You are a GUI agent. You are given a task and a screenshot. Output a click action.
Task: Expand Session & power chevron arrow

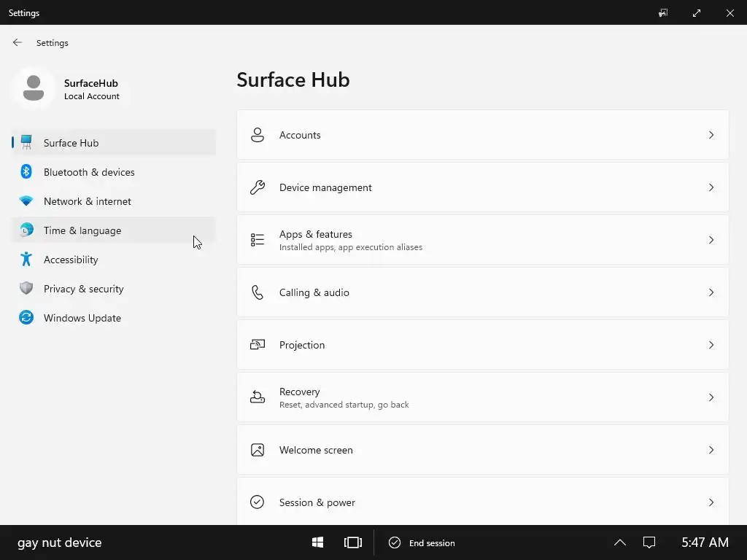(x=711, y=502)
